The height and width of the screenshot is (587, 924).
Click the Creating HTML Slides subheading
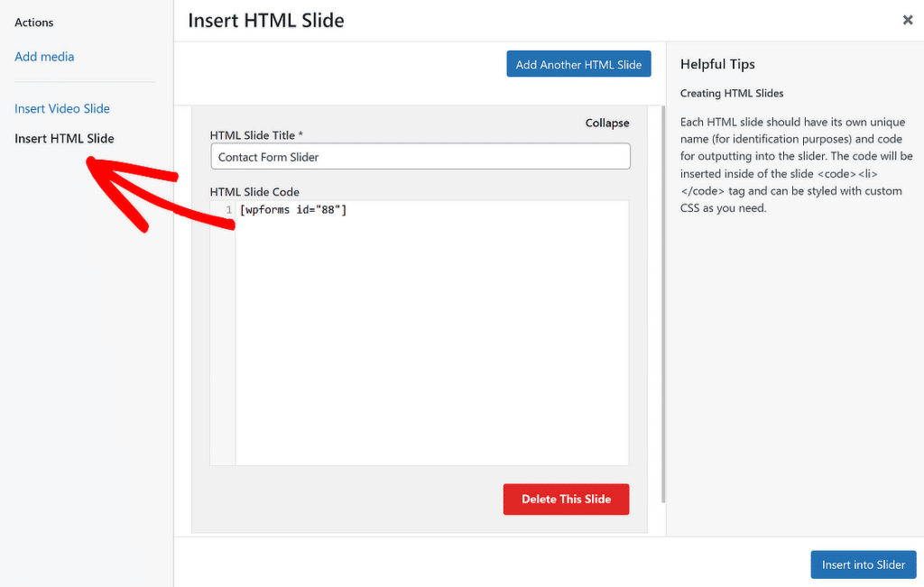(x=734, y=93)
